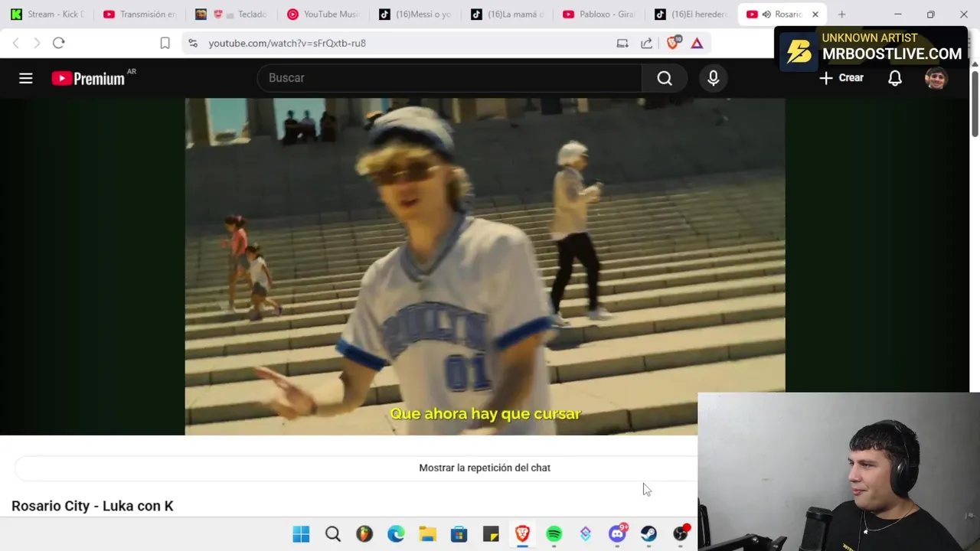The height and width of the screenshot is (551, 980).
Task: Share this page via address bar icon
Action: pos(647,44)
